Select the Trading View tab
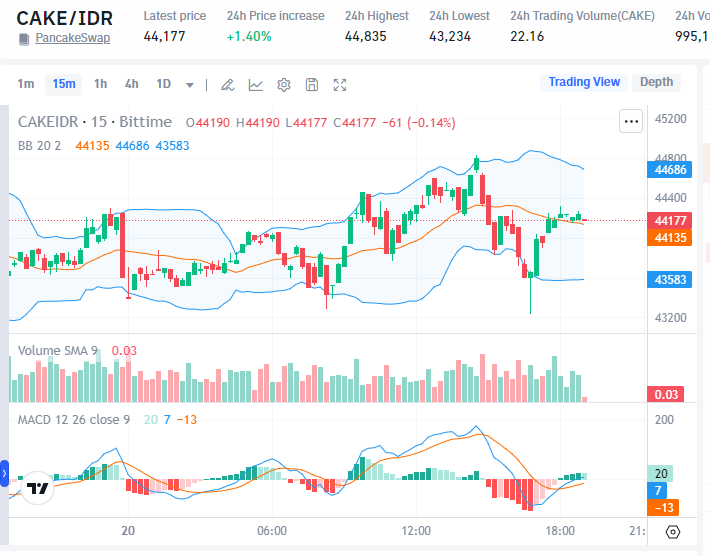This screenshot has width=710, height=556. [x=584, y=82]
